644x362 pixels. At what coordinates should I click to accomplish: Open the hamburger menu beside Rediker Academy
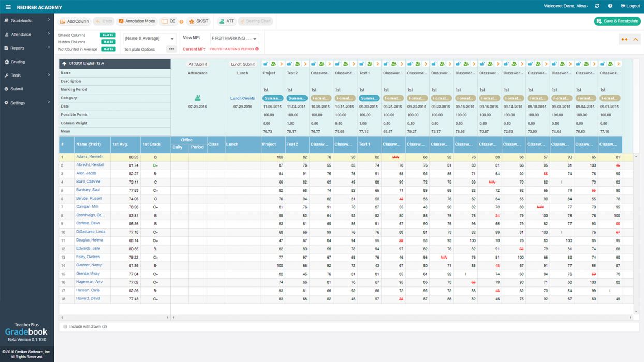(x=8, y=7)
